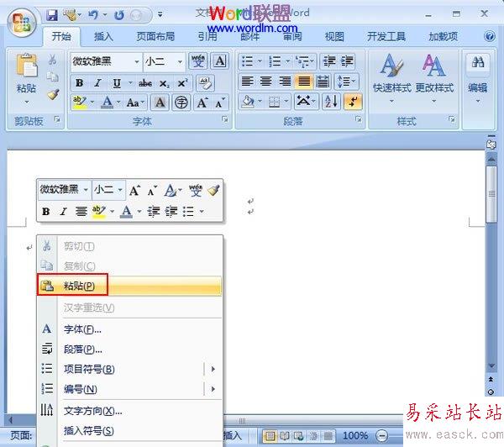Expand Change Styles 更改样式 menu
The image size is (504, 447).
tap(434, 78)
